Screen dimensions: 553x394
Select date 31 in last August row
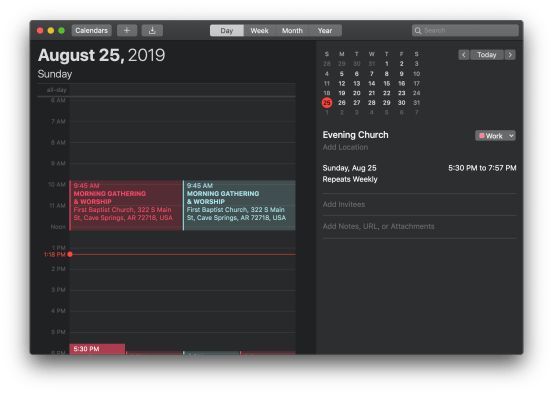click(417, 103)
